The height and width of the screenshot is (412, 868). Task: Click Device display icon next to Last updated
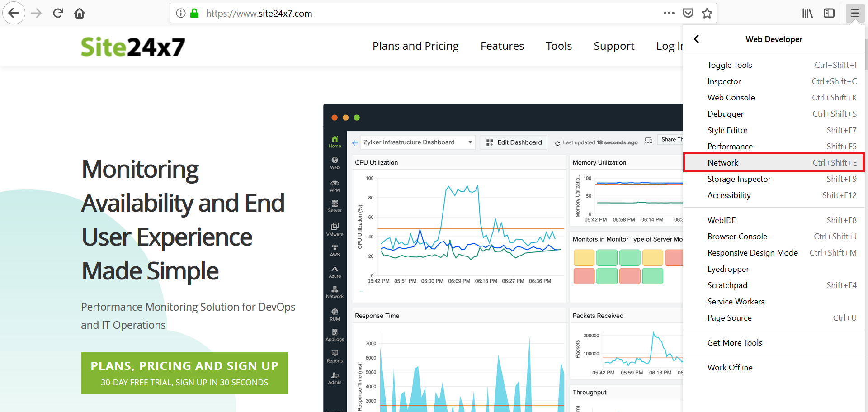[648, 141]
